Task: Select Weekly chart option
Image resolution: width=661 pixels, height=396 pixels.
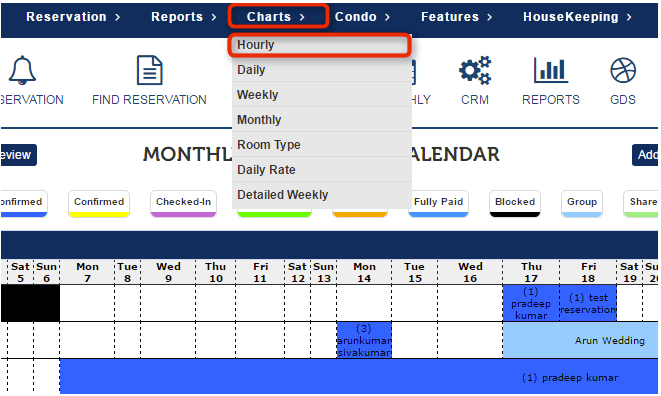Action: pyautogui.click(x=322, y=94)
